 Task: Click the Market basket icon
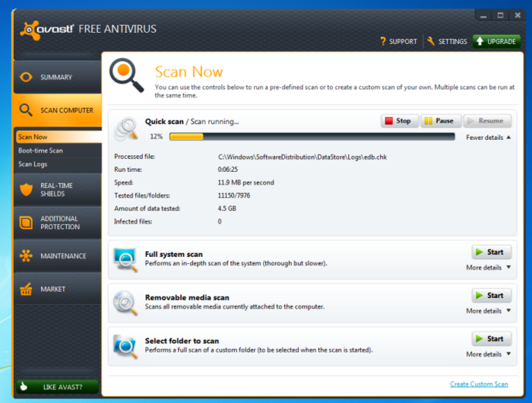(x=26, y=289)
